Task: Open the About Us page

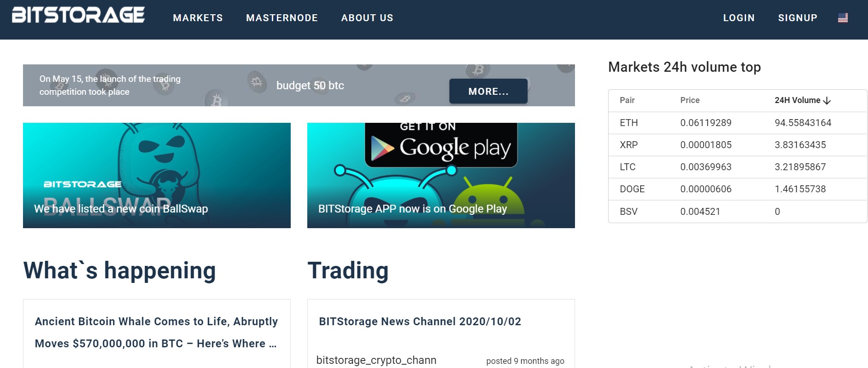Action: click(367, 18)
